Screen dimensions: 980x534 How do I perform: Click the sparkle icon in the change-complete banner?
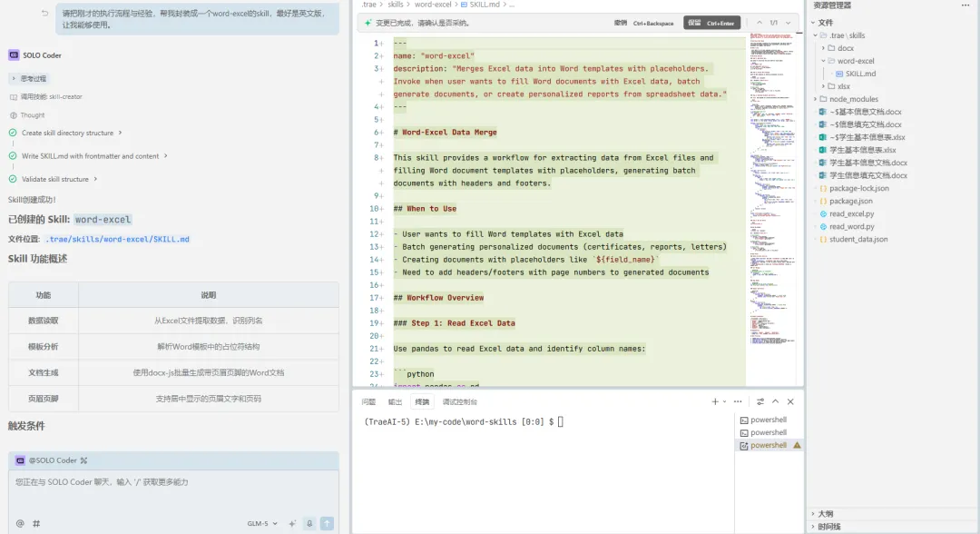pos(368,23)
